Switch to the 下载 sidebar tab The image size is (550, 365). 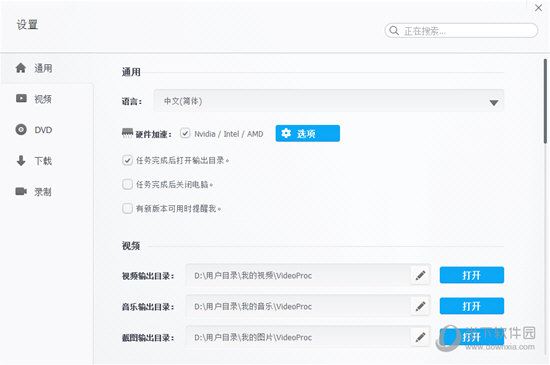[47, 161]
